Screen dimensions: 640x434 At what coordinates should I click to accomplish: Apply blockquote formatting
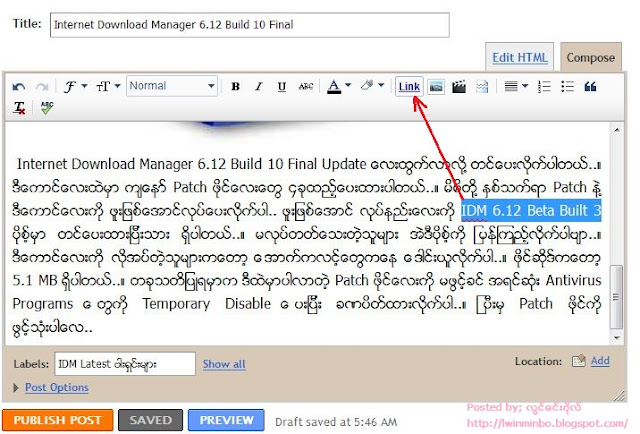click(590, 87)
